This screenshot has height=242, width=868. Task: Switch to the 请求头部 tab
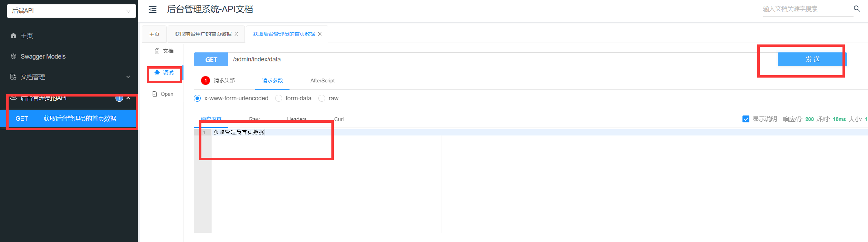[224, 81]
